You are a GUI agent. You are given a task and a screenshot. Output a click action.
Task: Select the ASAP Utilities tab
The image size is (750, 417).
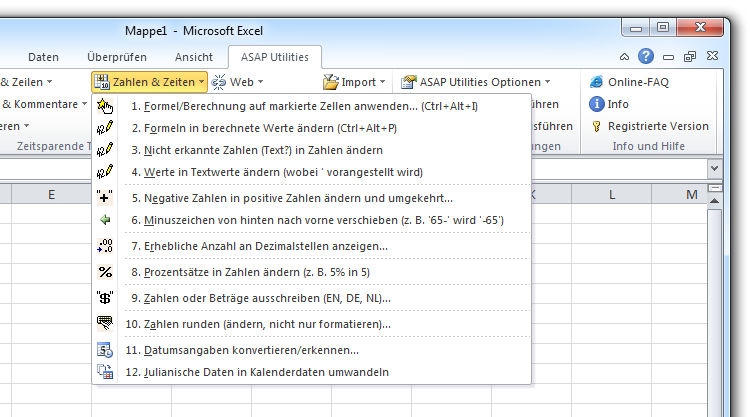coord(275,57)
